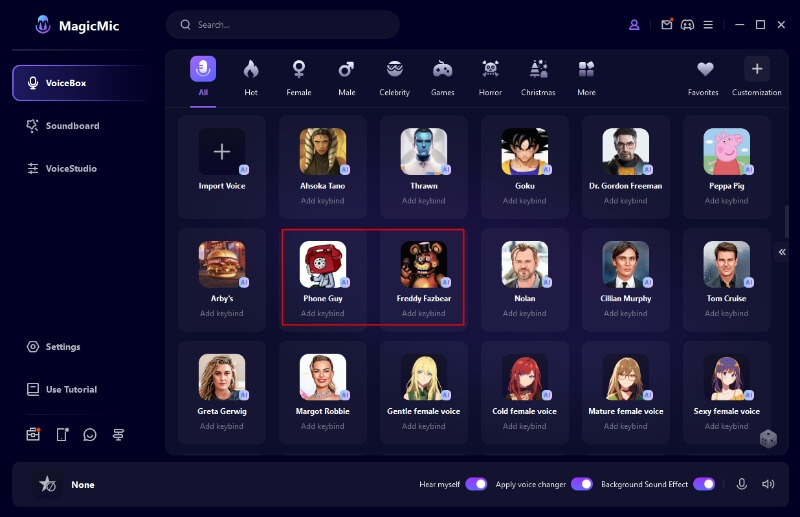Switch to the Celebrity tab
This screenshot has width=800, height=517.
click(x=394, y=77)
